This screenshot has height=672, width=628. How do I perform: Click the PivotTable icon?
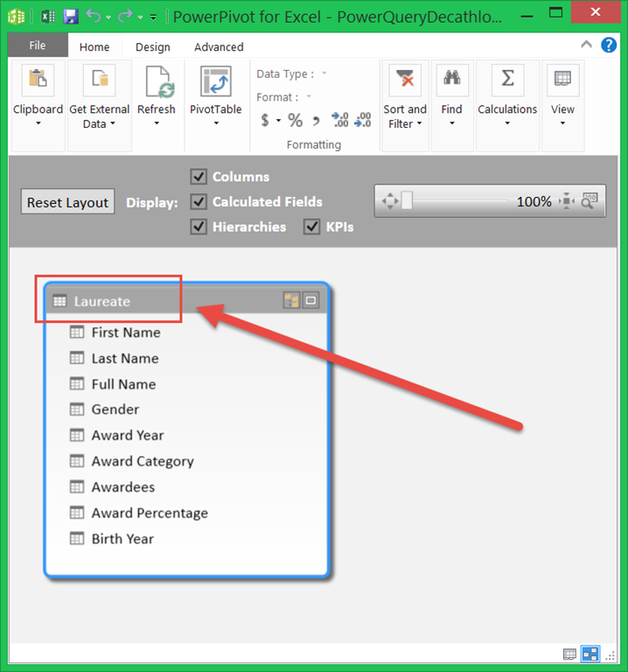click(x=216, y=81)
